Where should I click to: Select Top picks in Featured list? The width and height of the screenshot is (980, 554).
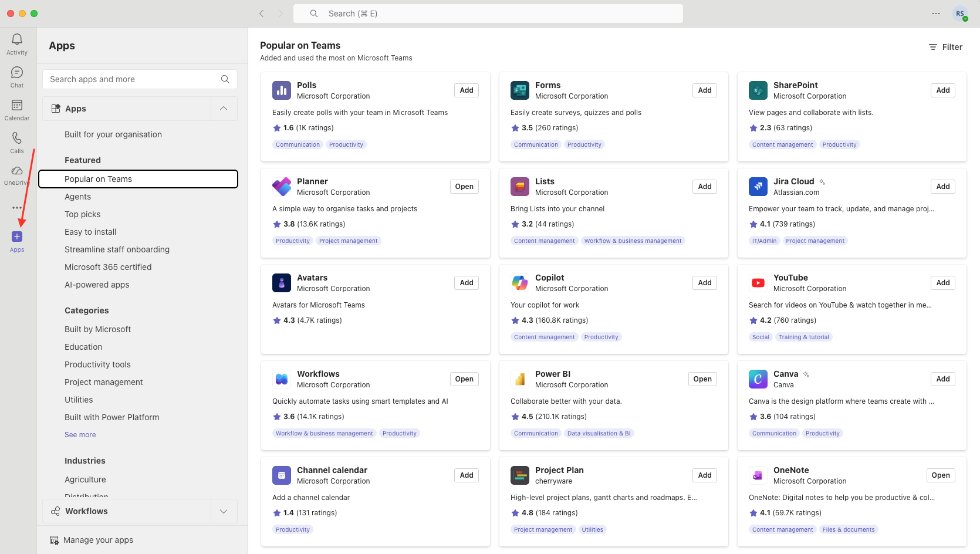(x=83, y=214)
